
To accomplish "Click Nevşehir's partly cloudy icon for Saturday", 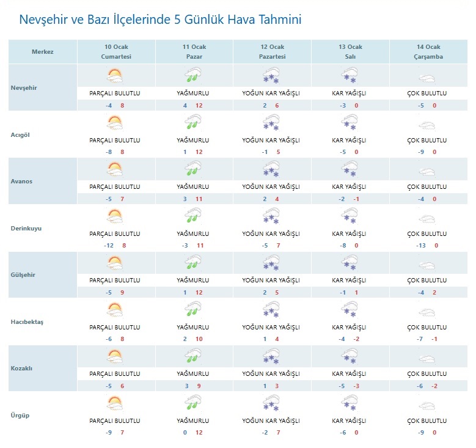I will [x=114, y=76].
